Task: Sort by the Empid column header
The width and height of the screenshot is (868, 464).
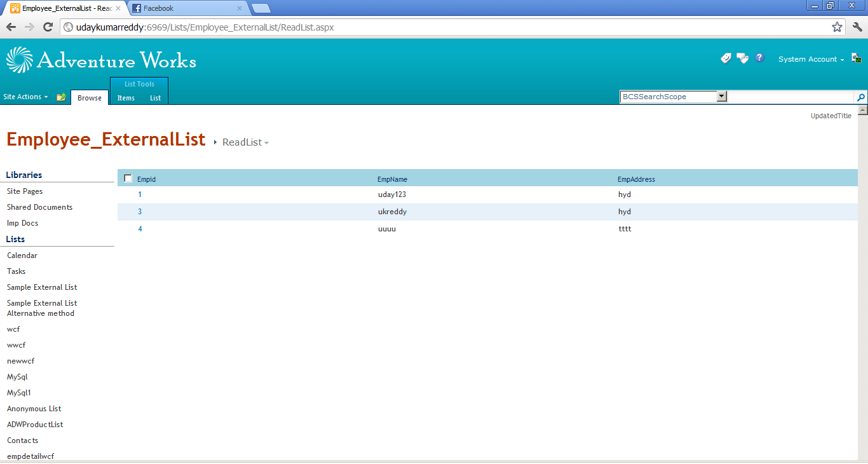Action: [x=146, y=179]
